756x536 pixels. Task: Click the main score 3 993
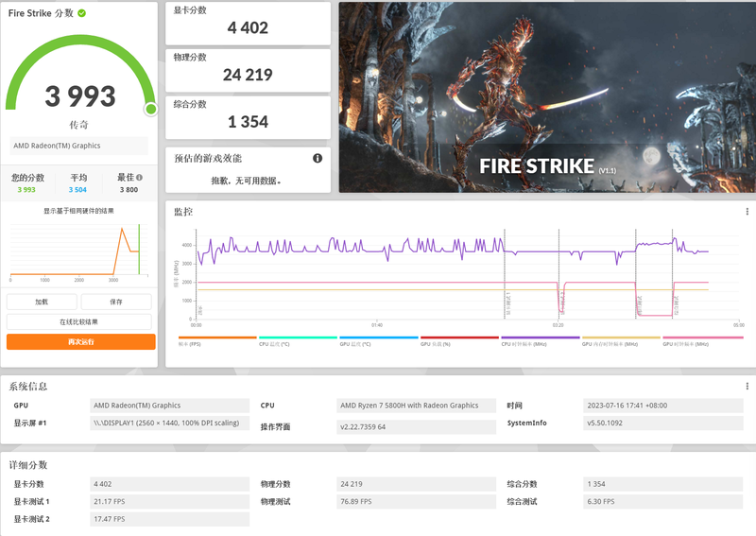coord(80,96)
